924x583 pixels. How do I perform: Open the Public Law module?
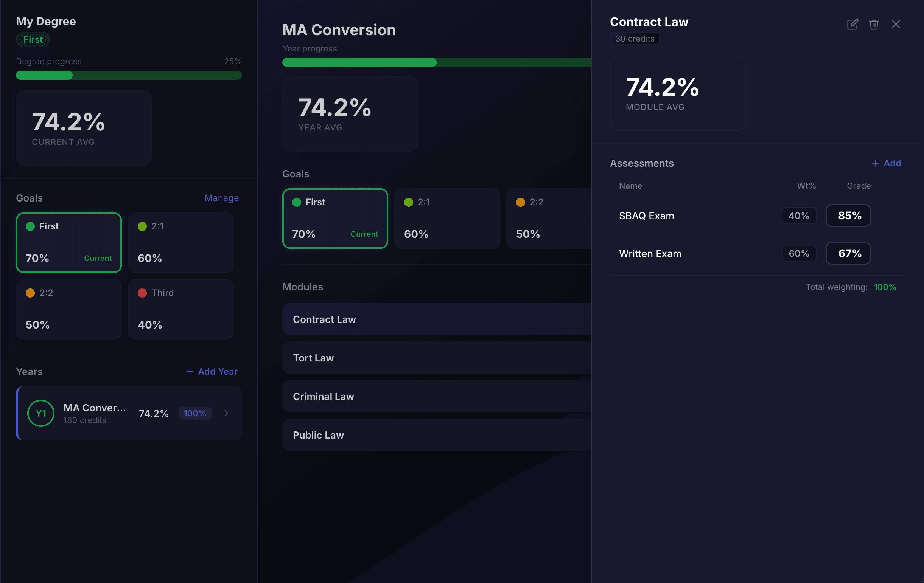[x=437, y=435]
